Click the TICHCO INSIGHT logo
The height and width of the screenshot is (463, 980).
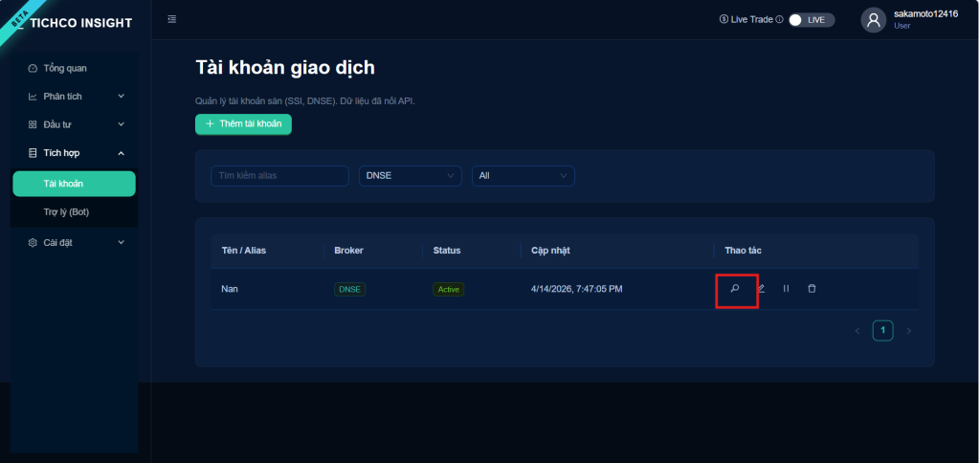(x=80, y=23)
